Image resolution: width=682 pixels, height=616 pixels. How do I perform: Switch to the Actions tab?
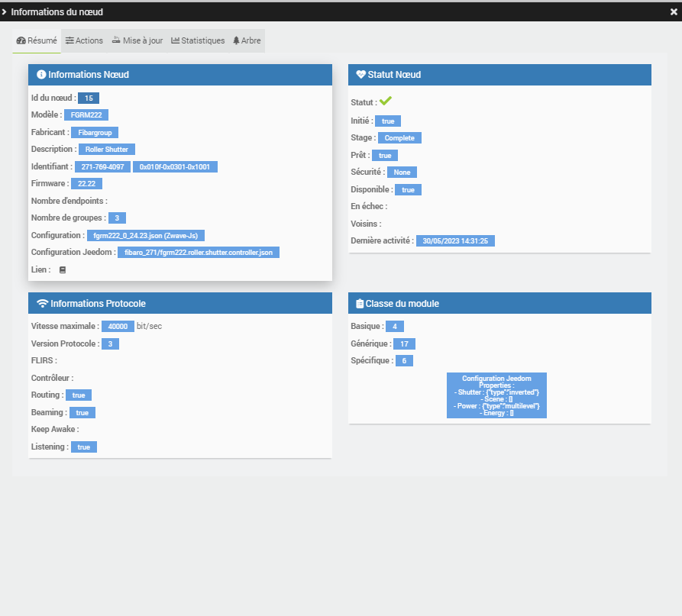click(x=84, y=41)
